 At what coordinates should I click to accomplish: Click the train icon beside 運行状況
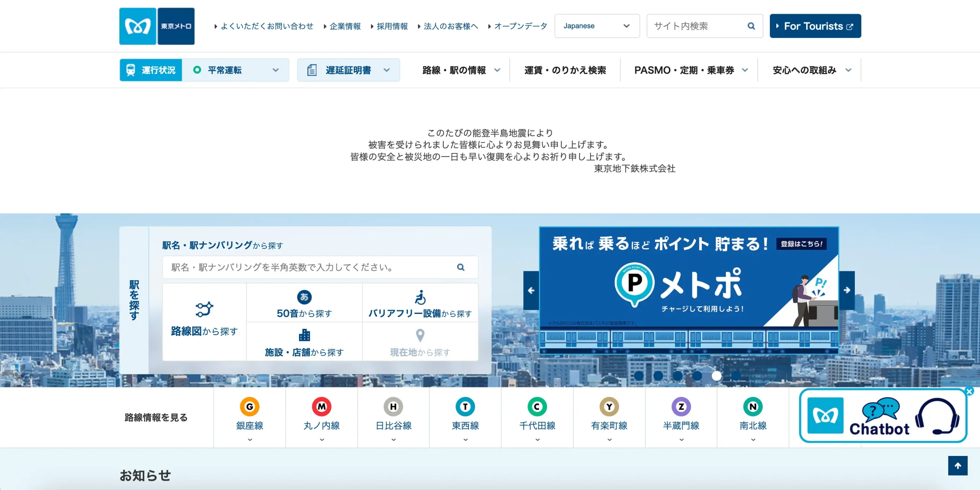[x=131, y=70]
